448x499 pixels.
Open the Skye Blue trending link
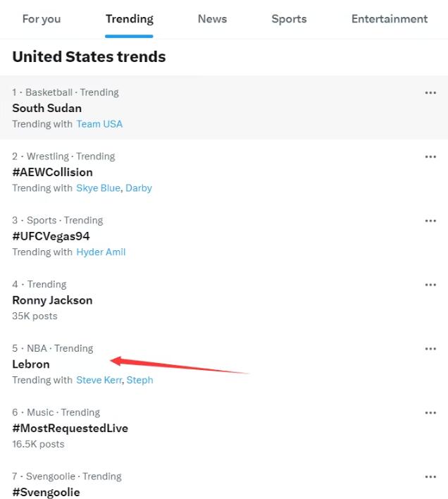99,188
